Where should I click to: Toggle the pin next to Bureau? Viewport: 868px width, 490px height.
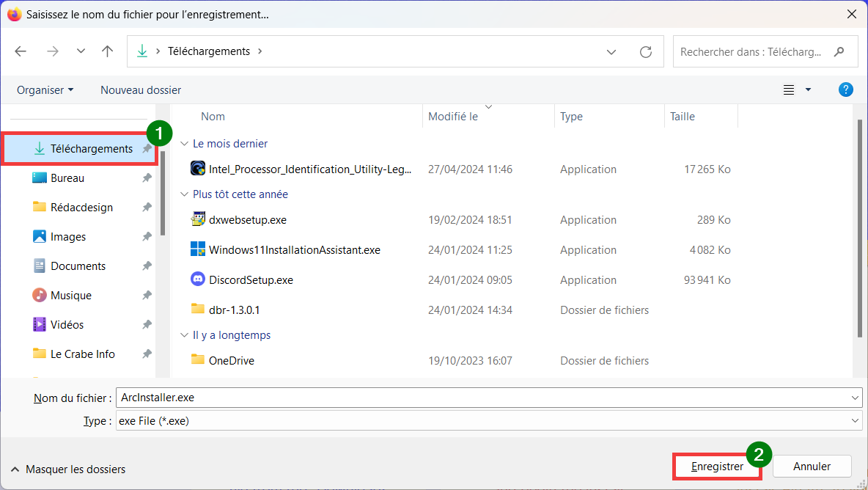click(147, 178)
